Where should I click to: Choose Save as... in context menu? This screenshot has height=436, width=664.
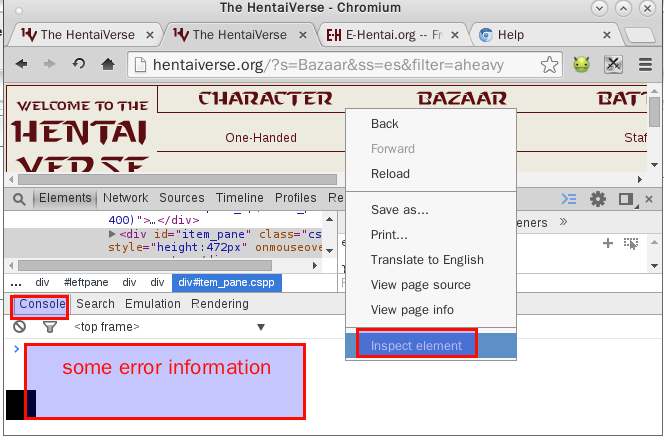coord(431,210)
